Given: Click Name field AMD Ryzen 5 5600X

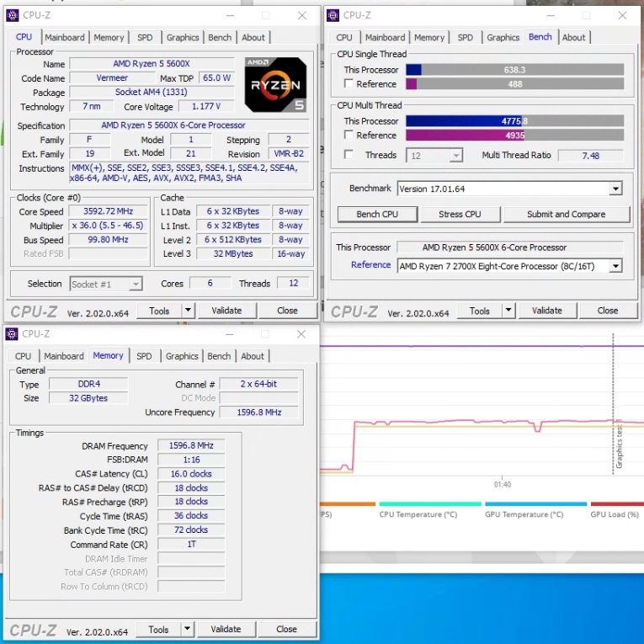Looking at the screenshot, I should point(152,64).
